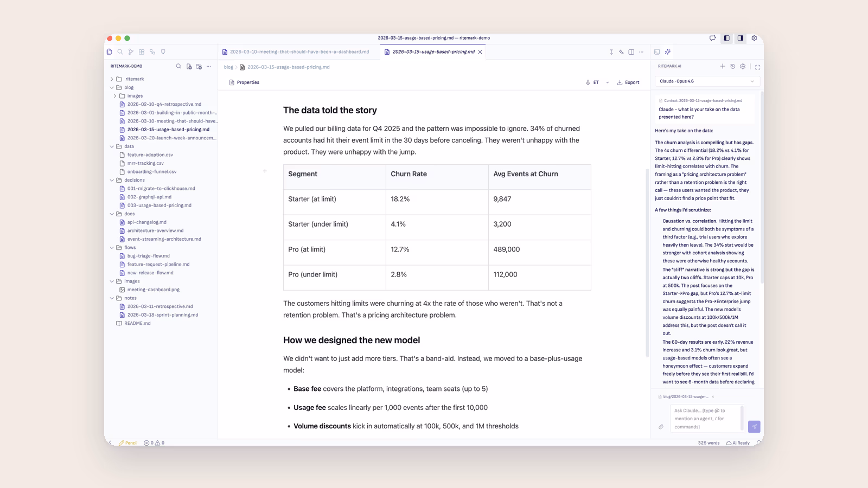This screenshot has width=868, height=488.
Task: Click the New Folder icon in explorer header
Action: pyautogui.click(x=199, y=66)
